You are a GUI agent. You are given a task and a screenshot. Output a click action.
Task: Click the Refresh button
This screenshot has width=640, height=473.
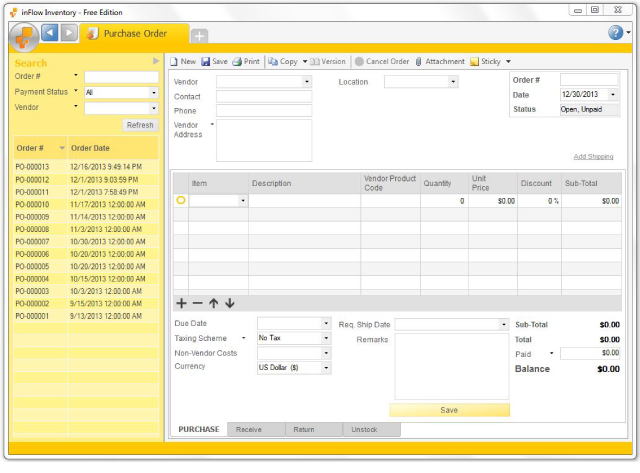[x=140, y=125]
